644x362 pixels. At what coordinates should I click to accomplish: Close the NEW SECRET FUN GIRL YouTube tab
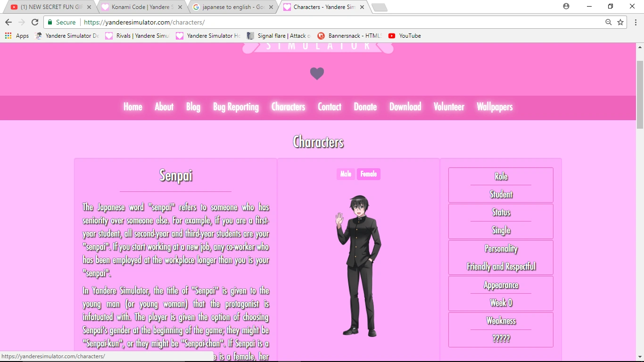point(89,7)
